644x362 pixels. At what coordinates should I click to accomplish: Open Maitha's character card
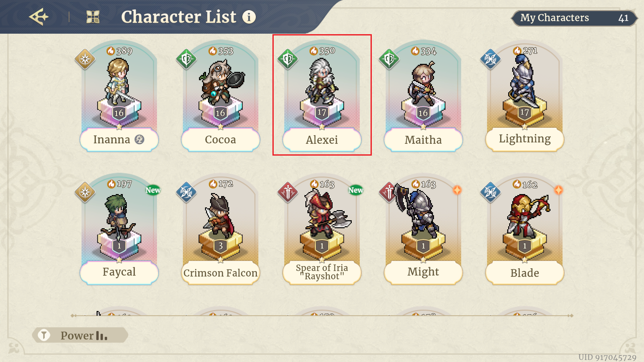pos(423,96)
